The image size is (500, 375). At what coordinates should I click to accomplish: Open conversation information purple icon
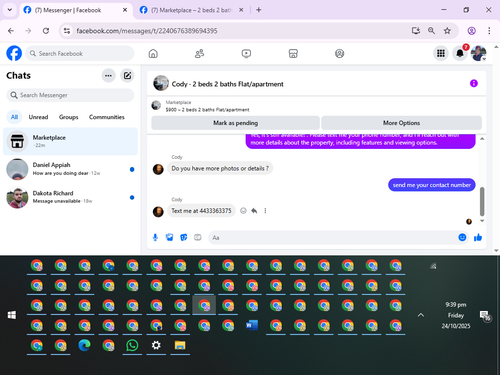coord(474,83)
